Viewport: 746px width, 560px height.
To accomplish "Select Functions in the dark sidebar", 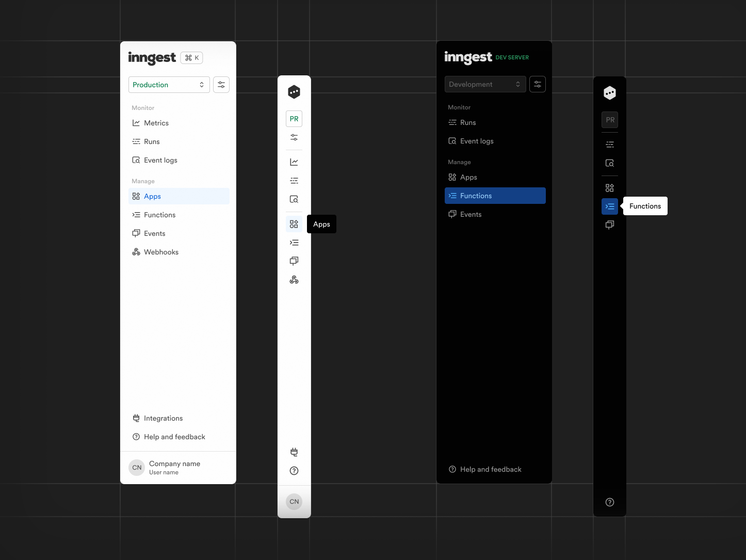I will 476,196.
